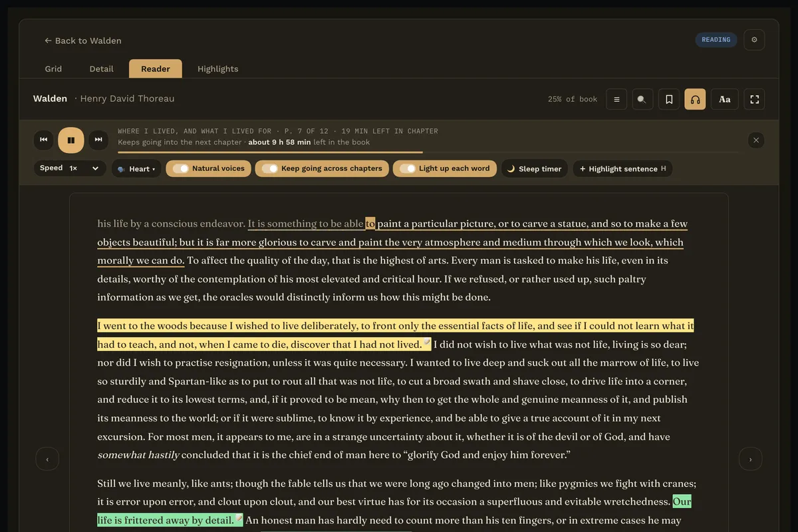Open the note icon on the yellow highlight
798x532 pixels.
[x=427, y=342]
